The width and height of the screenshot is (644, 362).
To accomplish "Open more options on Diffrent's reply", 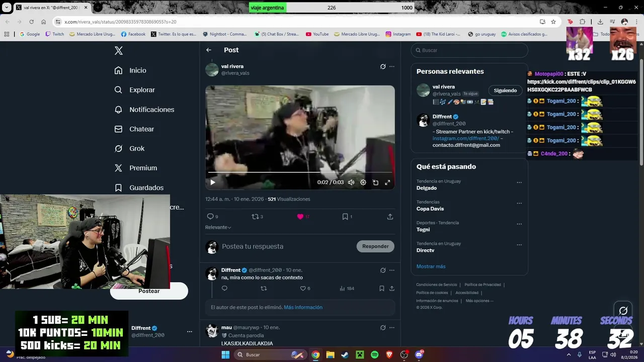I will pos(392,270).
